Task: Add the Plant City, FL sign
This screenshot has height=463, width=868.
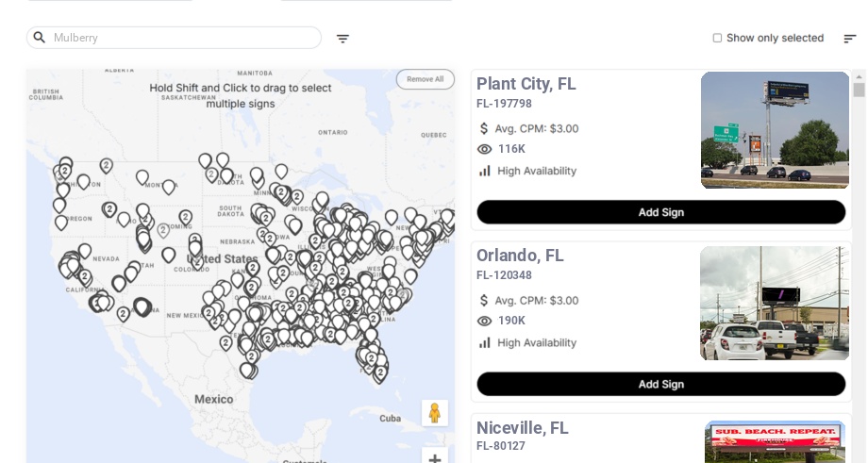Action: [x=661, y=212]
